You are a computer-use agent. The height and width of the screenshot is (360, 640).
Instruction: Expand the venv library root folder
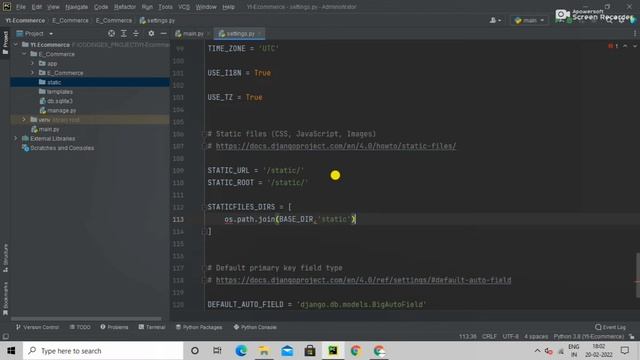[24, 120]
